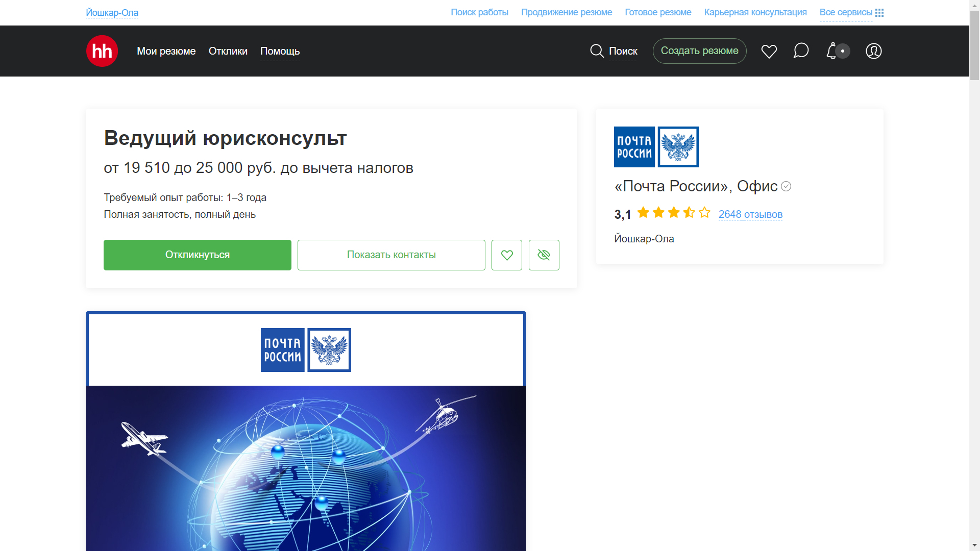The image size is (980, 551).
Task: Open Поиск работы link
Action: [x=479, y=12]
